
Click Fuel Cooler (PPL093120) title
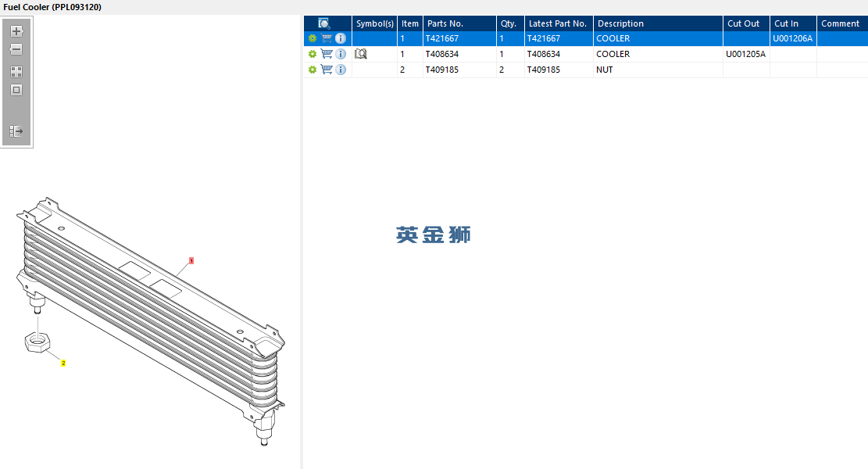(x=52, y=7)
